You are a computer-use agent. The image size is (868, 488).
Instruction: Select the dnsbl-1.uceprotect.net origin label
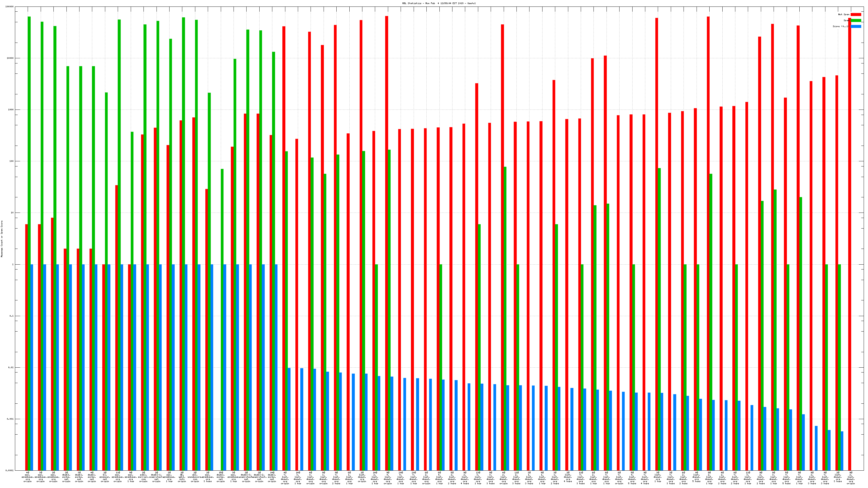[156, 477]
